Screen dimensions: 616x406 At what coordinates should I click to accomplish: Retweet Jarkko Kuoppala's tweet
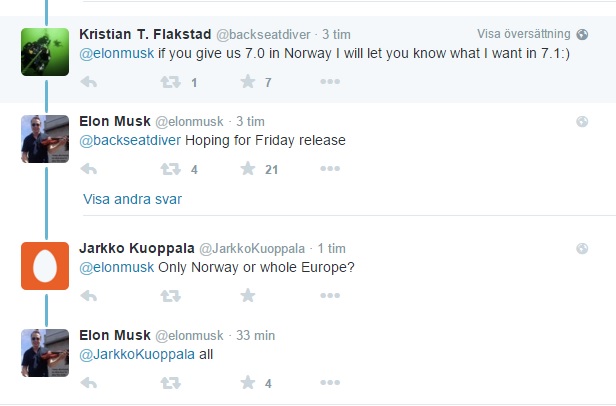pyautogui.click(x=170, y=296)
